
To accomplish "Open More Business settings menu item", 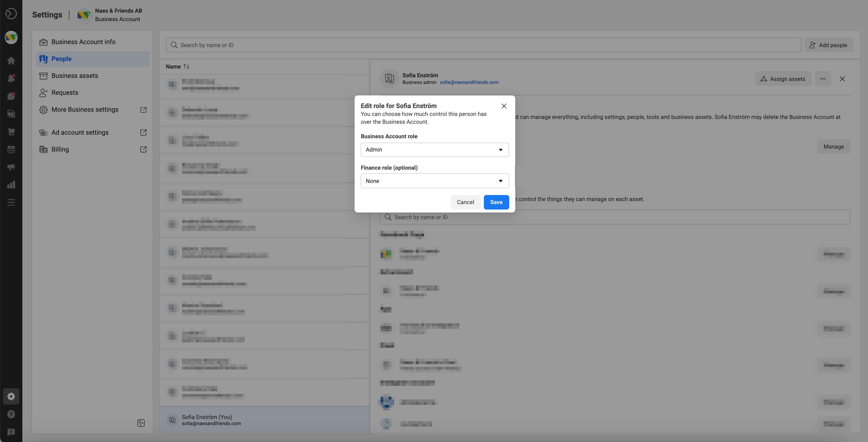I will point(92,110).
